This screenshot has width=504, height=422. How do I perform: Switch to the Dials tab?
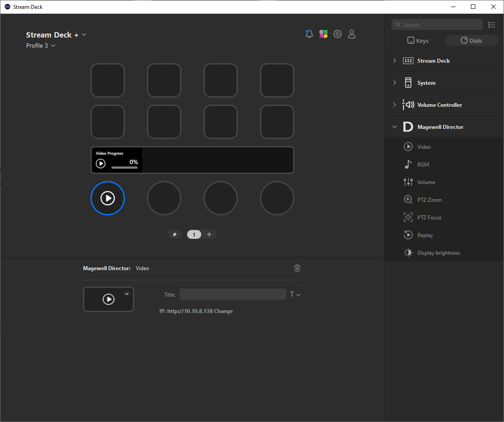pos(471,41)
